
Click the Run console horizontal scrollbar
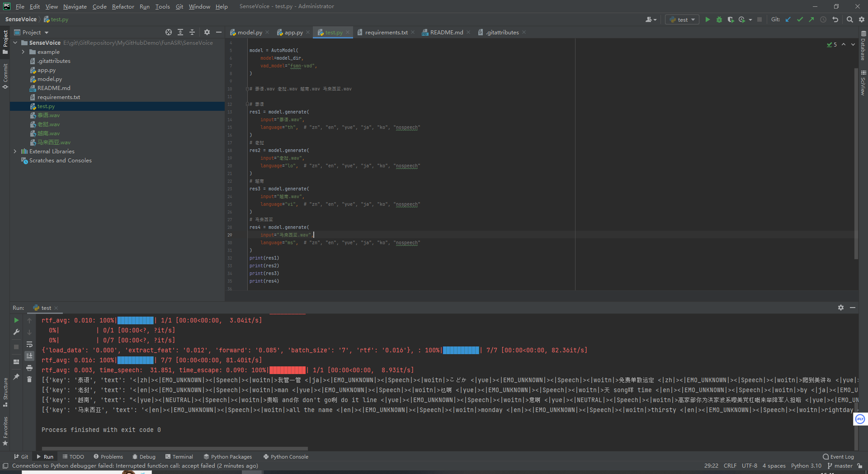click(175, 449)
